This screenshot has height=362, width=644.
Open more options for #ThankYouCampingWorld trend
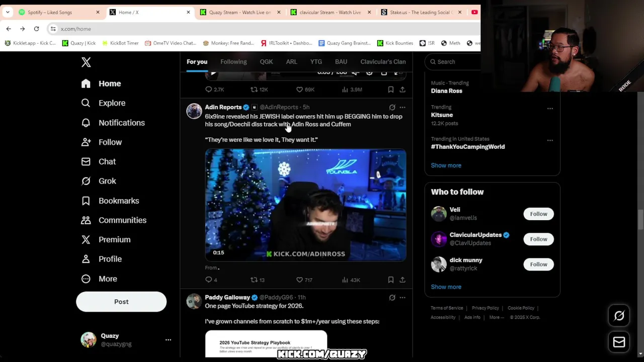[550, 141]
